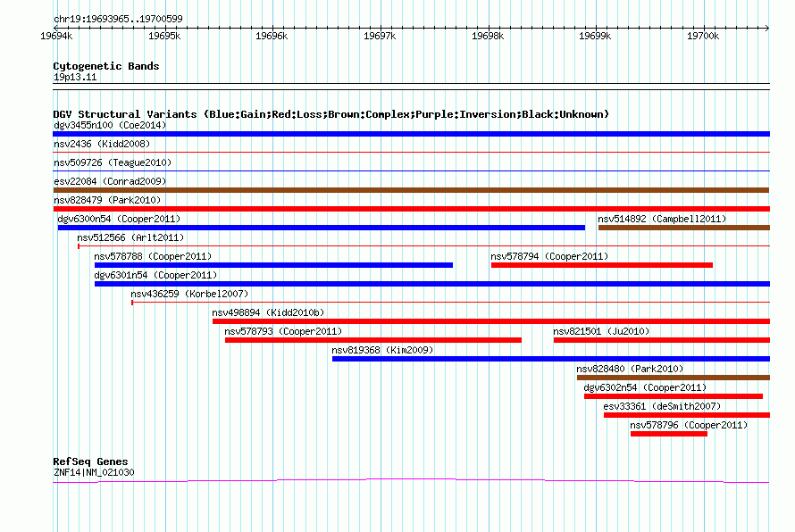Select the dgv6301n54 (Cooper2011) label
Viewport: 795px width, 532px height.
coord(155,275)
